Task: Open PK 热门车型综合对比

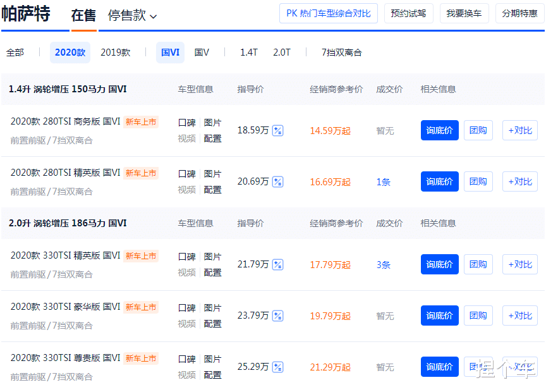Action: (x=329, y=13)
